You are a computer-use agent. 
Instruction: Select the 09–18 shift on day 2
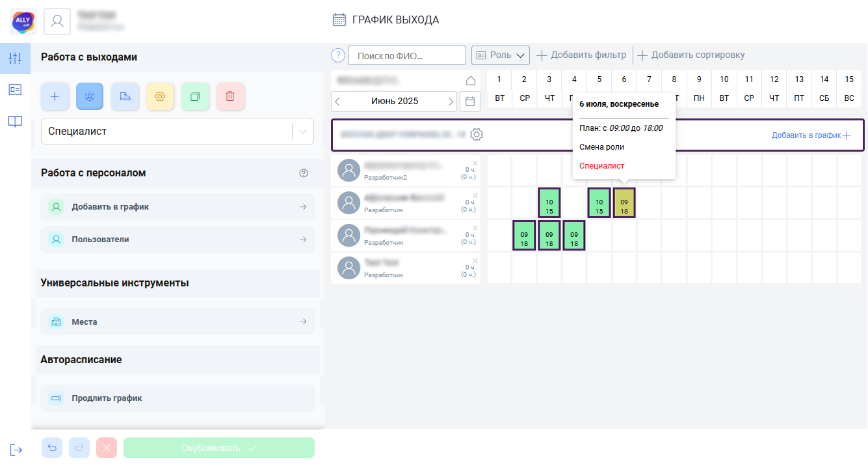click(524, 235)
